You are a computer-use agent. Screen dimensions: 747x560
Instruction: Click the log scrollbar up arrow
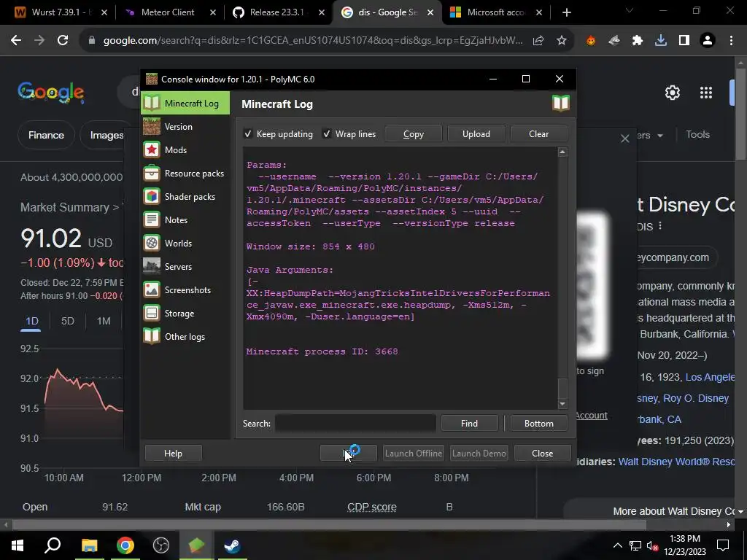pyautogui.click(x=562, y=152)
